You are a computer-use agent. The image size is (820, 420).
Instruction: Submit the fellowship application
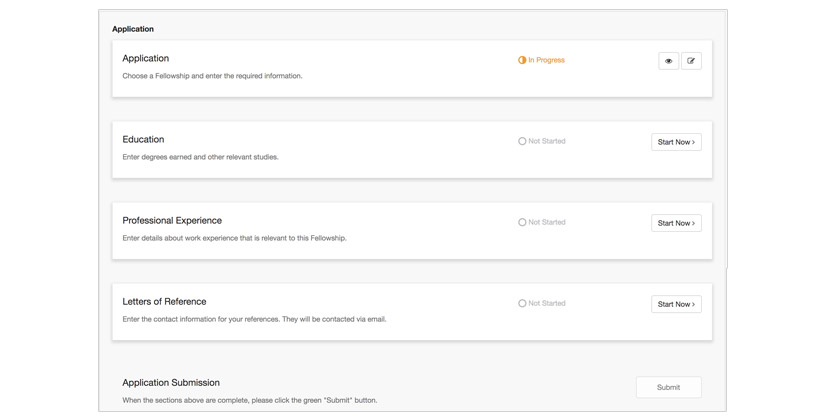tap(668, 388)
